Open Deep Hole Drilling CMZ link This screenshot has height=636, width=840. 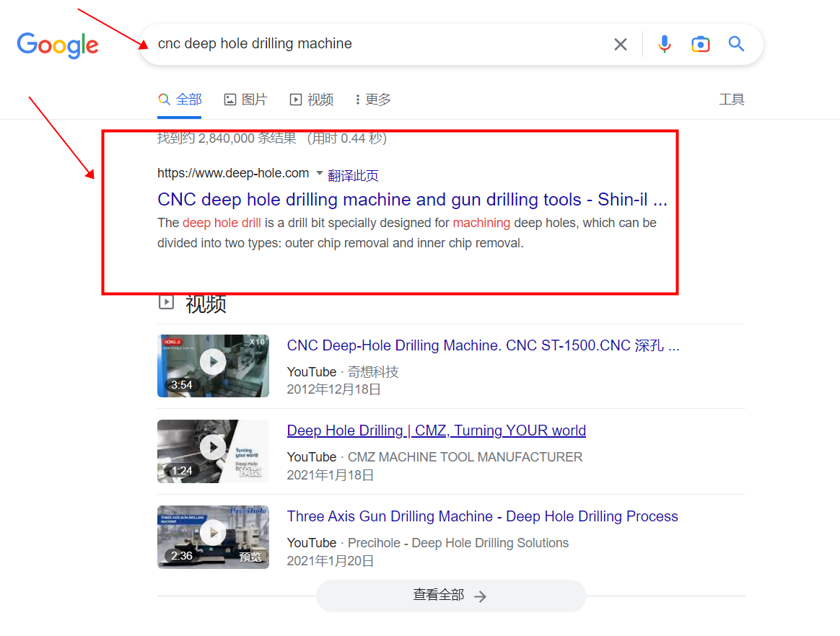tap(436, 431)
